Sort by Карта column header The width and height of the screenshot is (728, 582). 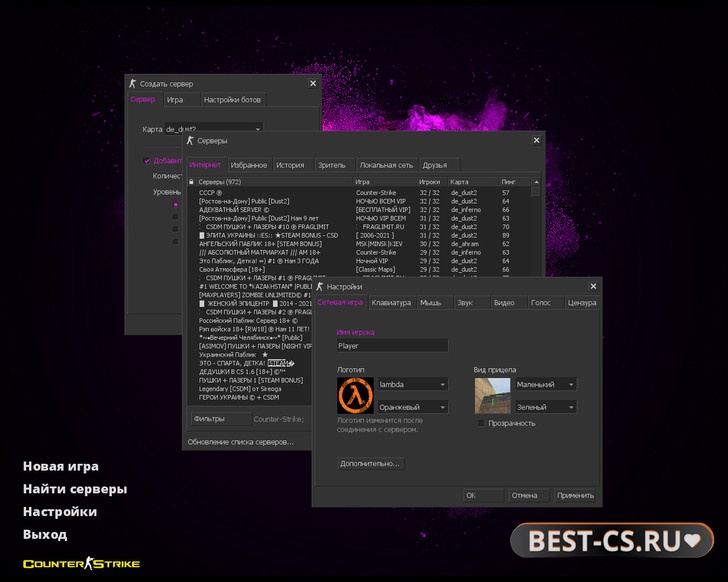473,182
